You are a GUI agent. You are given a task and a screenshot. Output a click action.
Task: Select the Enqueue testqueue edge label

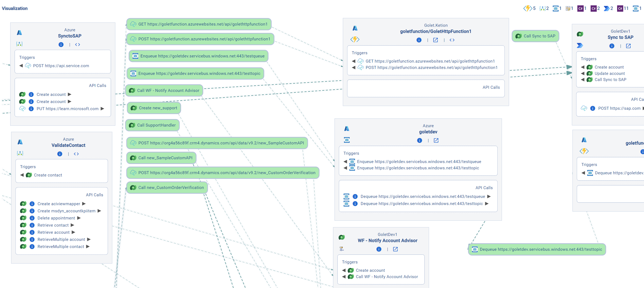(199, 56)
